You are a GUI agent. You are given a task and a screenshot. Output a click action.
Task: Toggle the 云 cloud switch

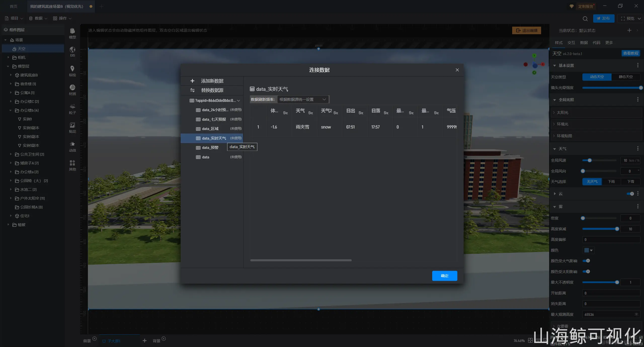[630, 194]
